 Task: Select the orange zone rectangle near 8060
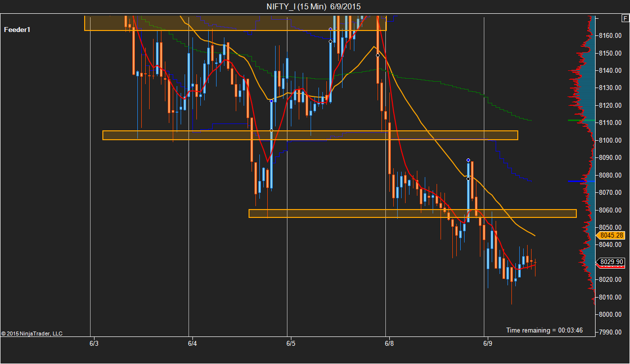[412, 213]
